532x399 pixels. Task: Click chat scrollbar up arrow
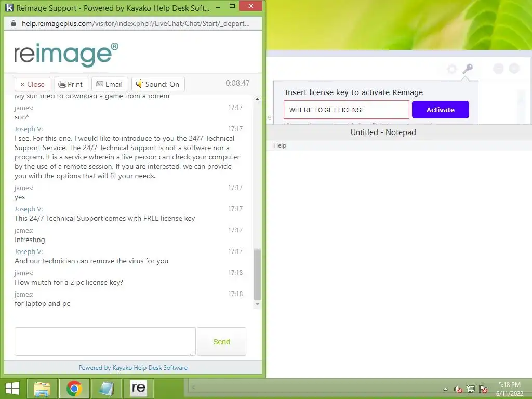tap(257, 99)
